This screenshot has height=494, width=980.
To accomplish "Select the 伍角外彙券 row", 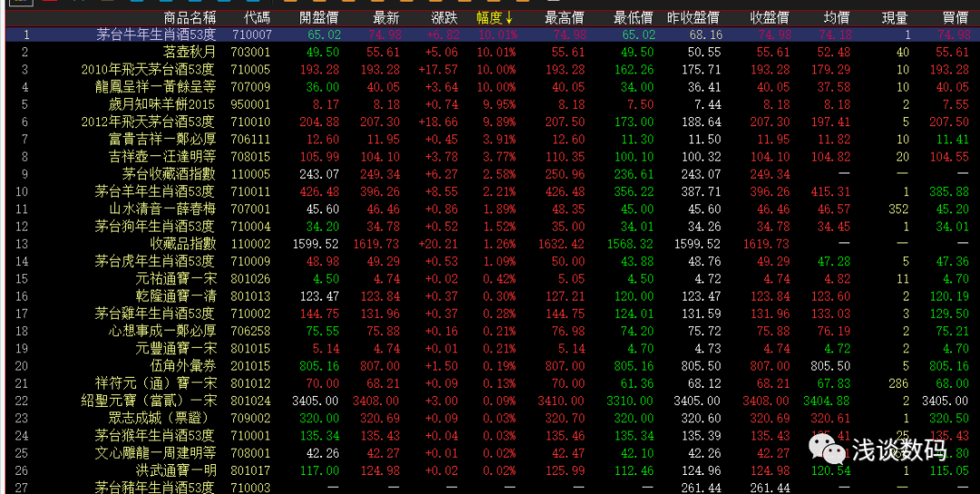I will tap(493, 366).
